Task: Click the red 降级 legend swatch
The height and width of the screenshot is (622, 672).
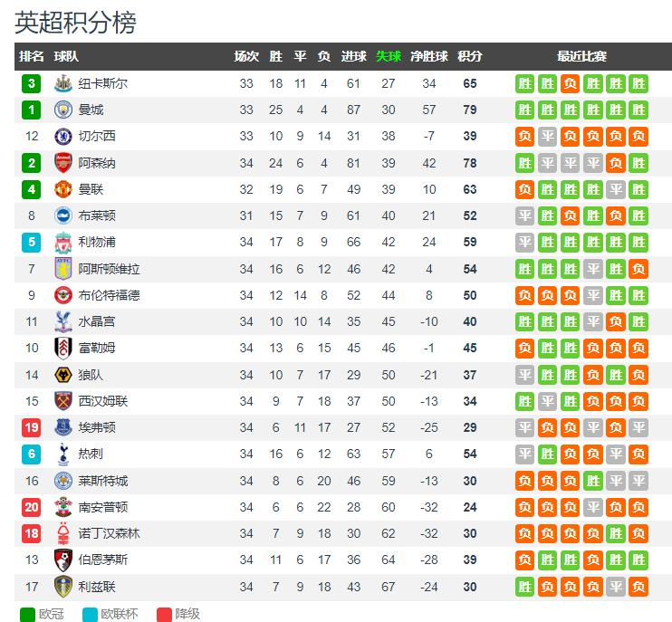Action: [x=164, y=615]
